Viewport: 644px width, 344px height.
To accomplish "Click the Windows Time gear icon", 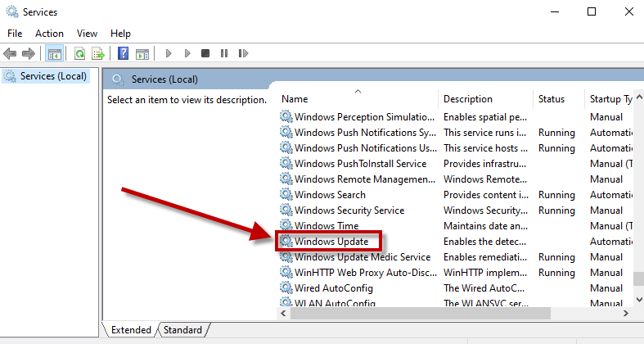I will tap(286, 225).
